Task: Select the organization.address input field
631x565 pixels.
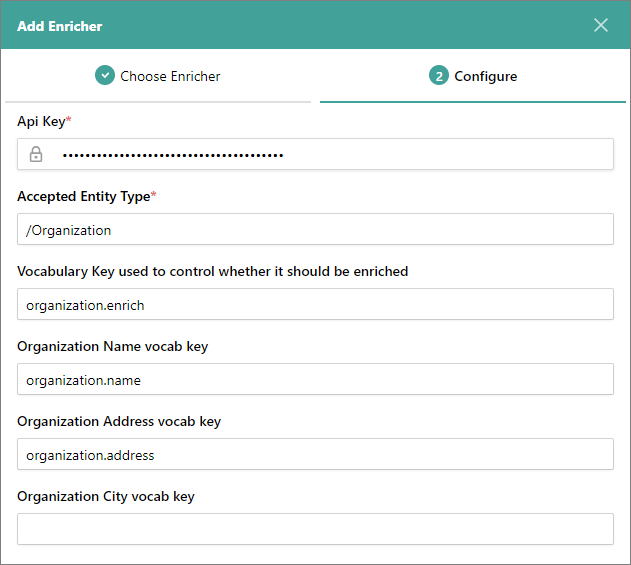Action: tap(315, 454)
